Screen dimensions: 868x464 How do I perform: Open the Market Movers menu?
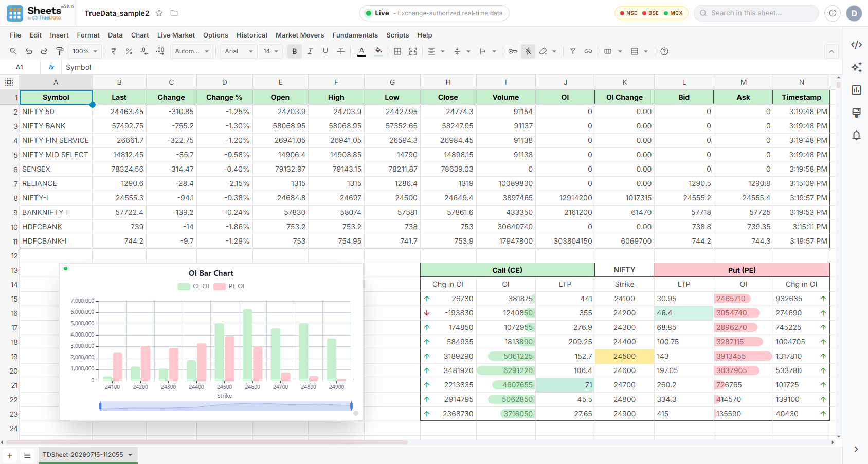(x=300, y=35)
